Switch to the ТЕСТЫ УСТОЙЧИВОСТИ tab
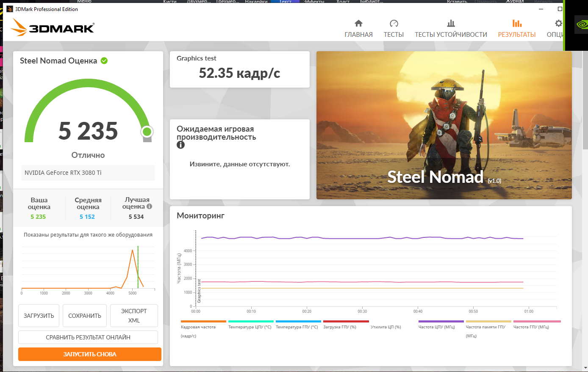 [451, 29]
